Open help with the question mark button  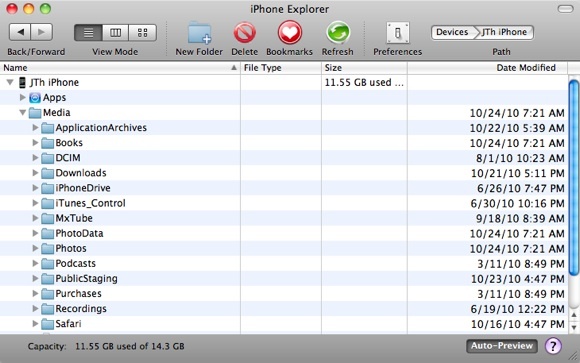tap(553, 346)
